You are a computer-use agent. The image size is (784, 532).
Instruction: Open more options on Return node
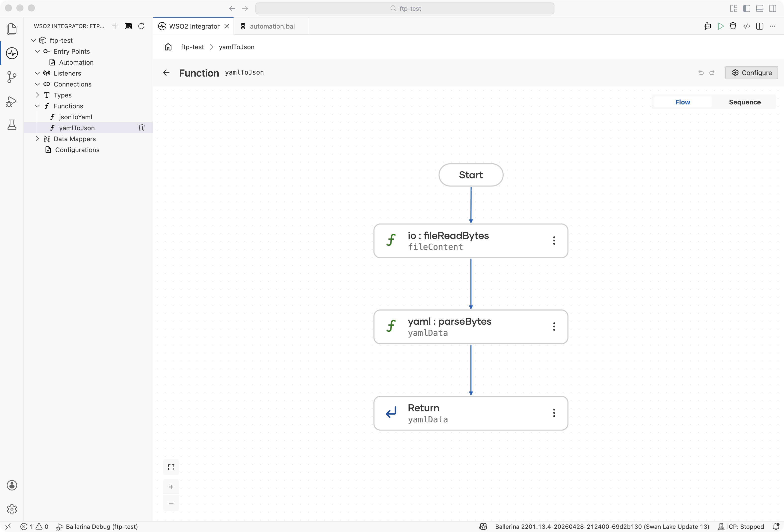(554, 413)
